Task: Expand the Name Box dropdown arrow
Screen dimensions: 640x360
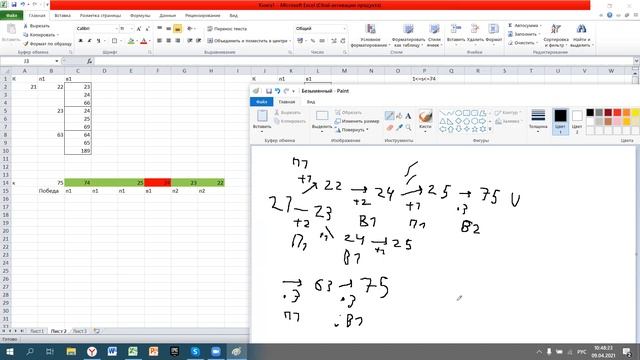Action: point(56,61)
